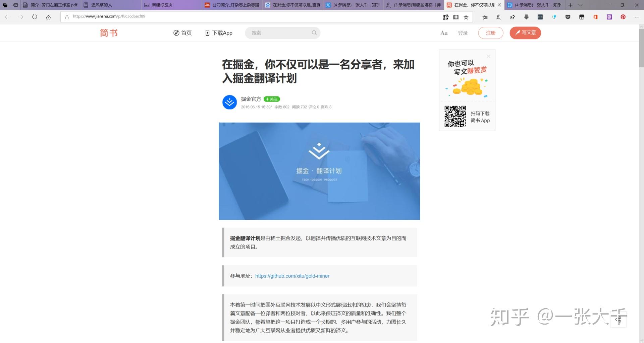Switch to the 百度 search tab

coord(292,5)
